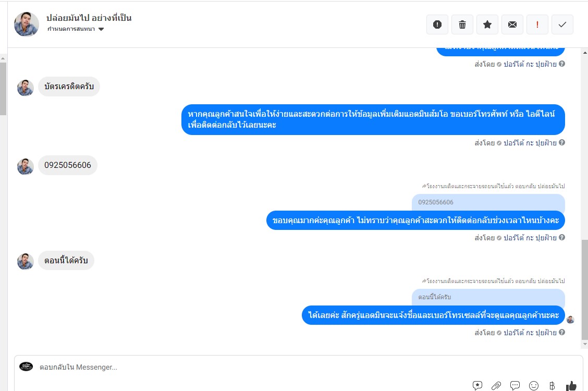Click the scroll down arrow of chat
This screenshot has height=391, width=588.
click(x=585, y=344)
